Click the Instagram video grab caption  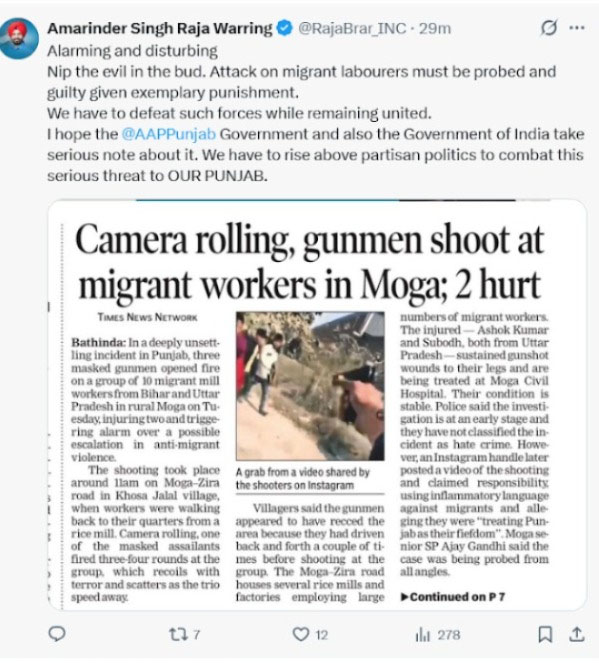pyautogui.click(x=303, y=478)
